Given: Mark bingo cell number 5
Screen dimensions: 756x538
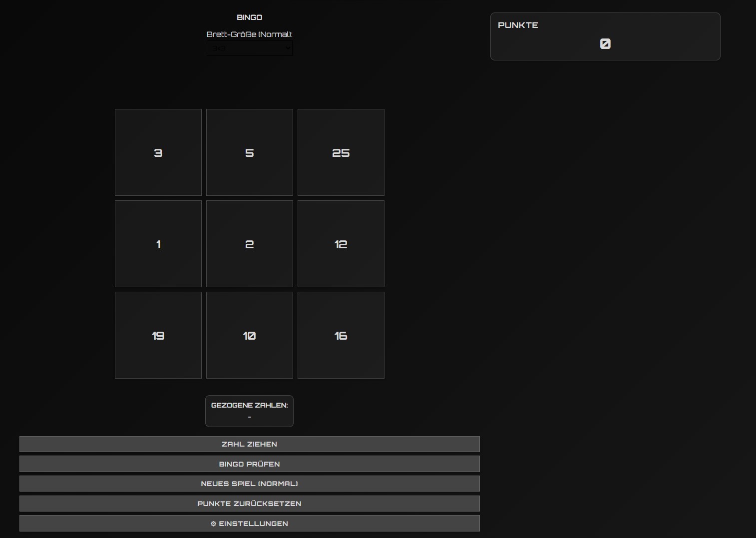Looking at the screenshot, I should pyautogui.click(x=250, y=152).
